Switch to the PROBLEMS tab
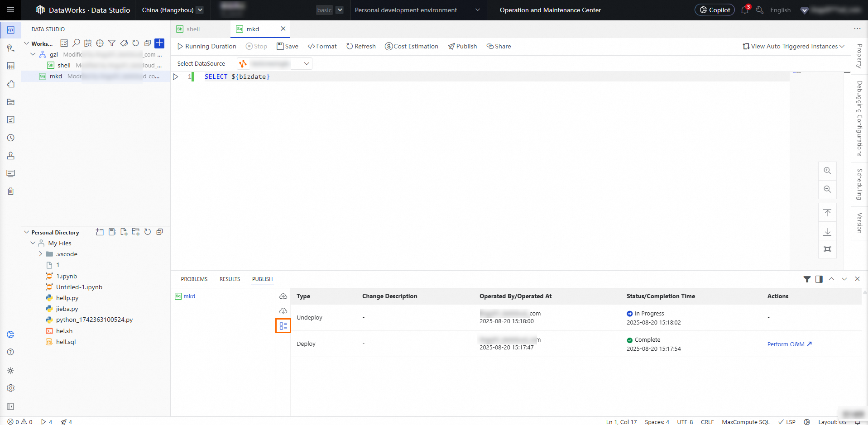 tap(194, 279)
